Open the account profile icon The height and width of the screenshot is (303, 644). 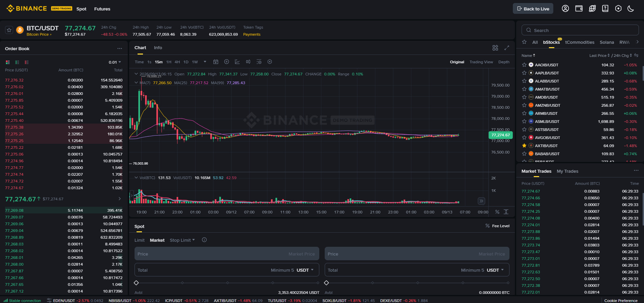565,9
